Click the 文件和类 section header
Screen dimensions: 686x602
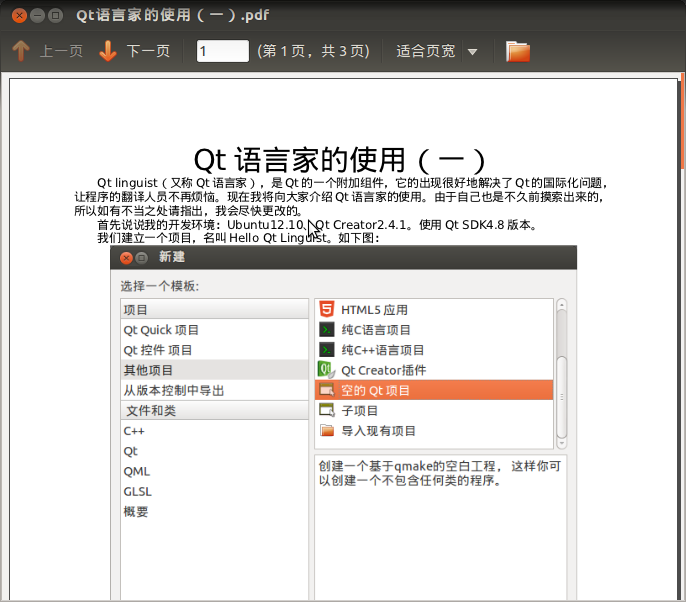(214, 410)
